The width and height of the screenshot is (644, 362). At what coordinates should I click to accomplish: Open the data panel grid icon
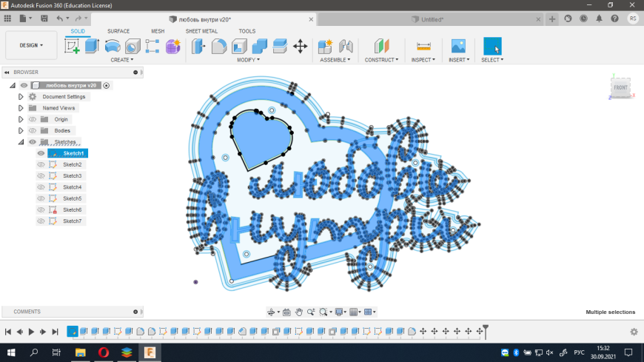point(7,19)
